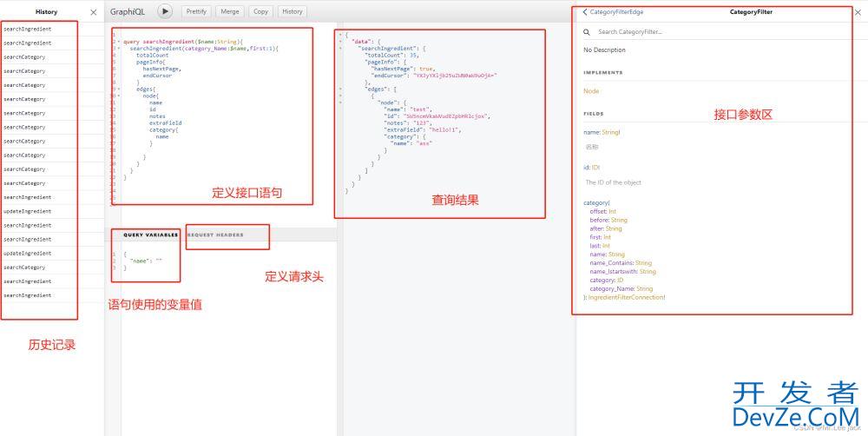Screen dimensions: 868x436
Task: Open the IngredientFilterConnection! type link
Action: pos(627,298)
